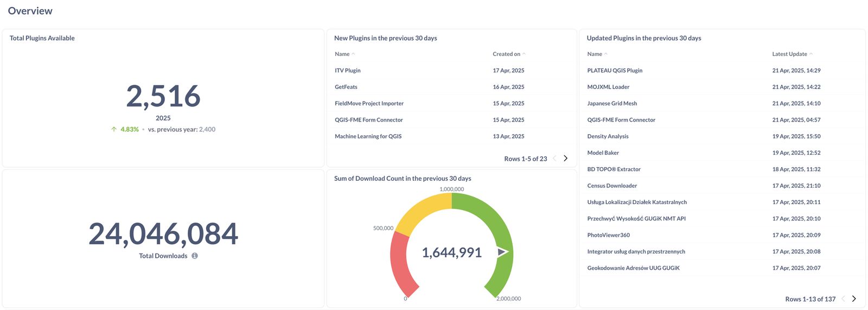
Task: Select Geokodowanie Adresów UUG GUGiK row
Action: 722,268
